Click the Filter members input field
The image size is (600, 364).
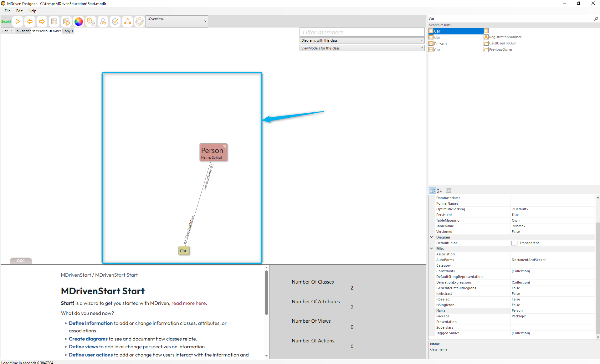point(362,32)
